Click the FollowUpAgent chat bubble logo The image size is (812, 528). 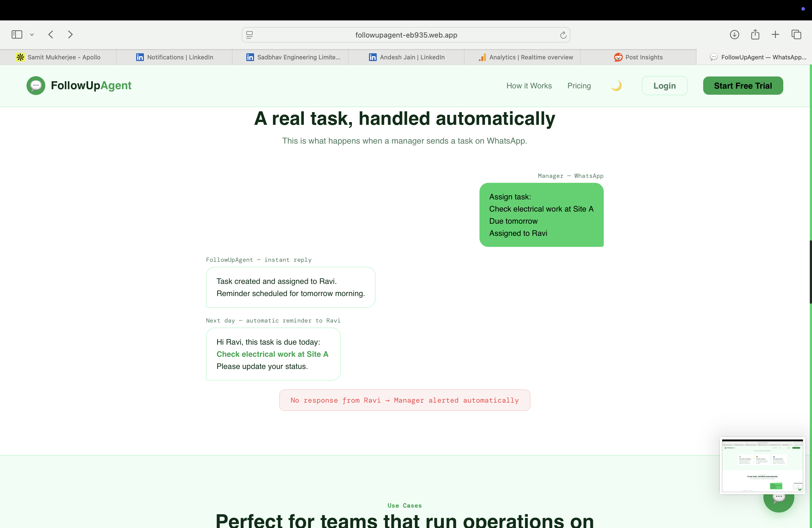(x=36, y=86)
